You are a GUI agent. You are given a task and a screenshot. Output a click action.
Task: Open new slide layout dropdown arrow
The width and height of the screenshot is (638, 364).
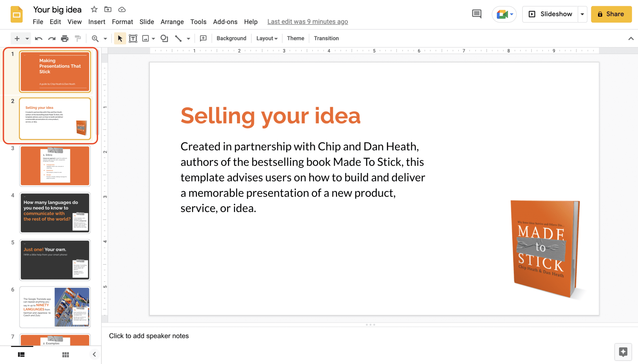click(27, 39)
